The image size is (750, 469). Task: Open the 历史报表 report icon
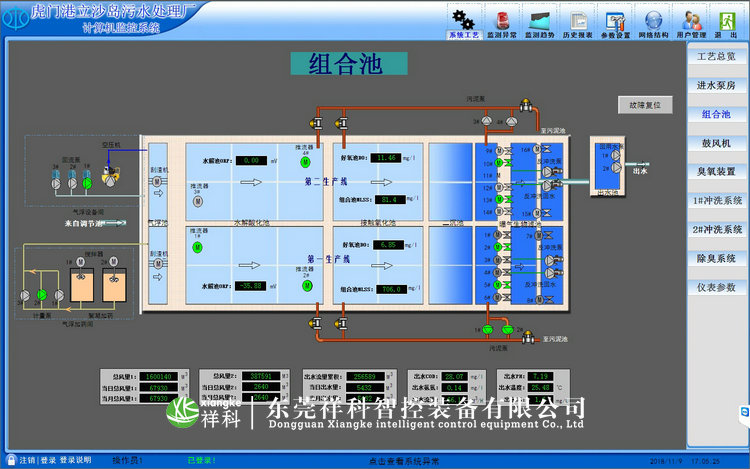(x=577, y=19)
